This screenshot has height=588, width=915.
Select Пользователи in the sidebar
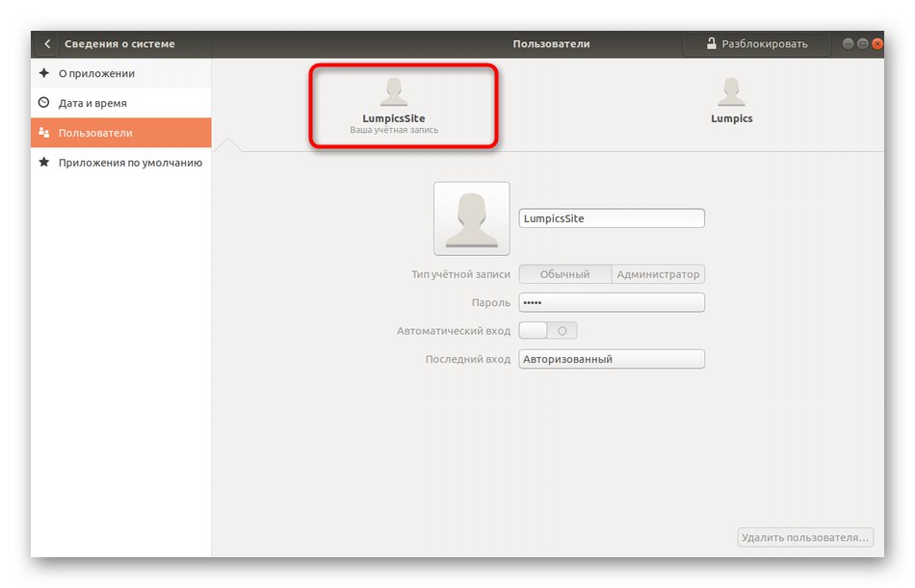click(121, 133)
